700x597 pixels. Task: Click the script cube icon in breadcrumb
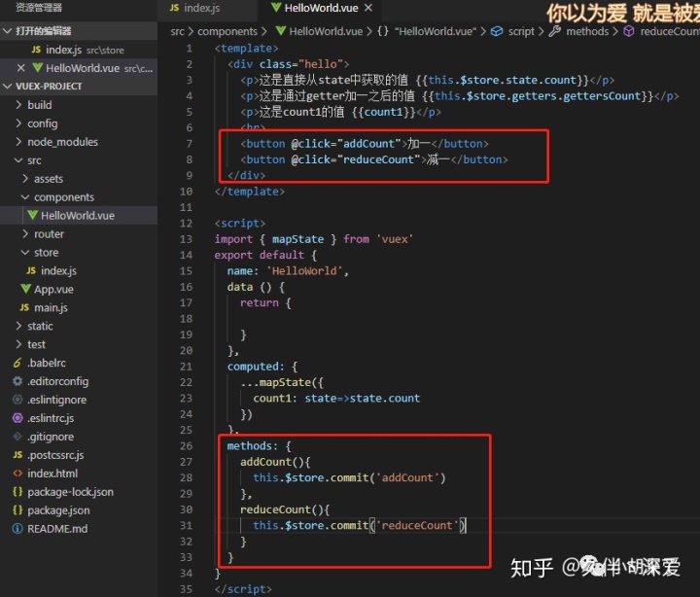(497, 31)
